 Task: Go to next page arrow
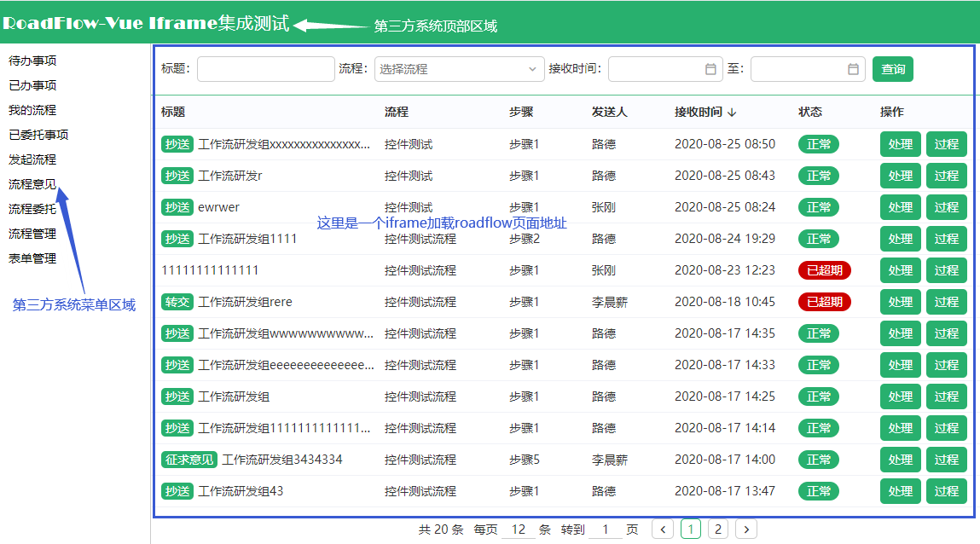click(746, 530)
